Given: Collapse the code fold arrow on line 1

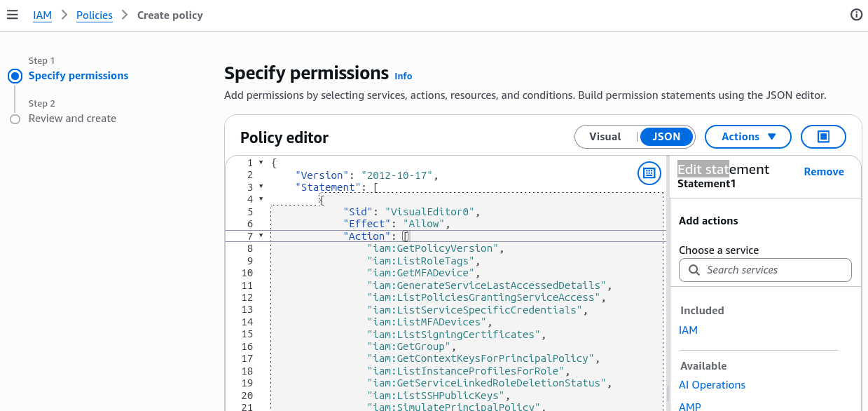Looking at the screenshot, I should pyautogui.click(x=261, y=163).
